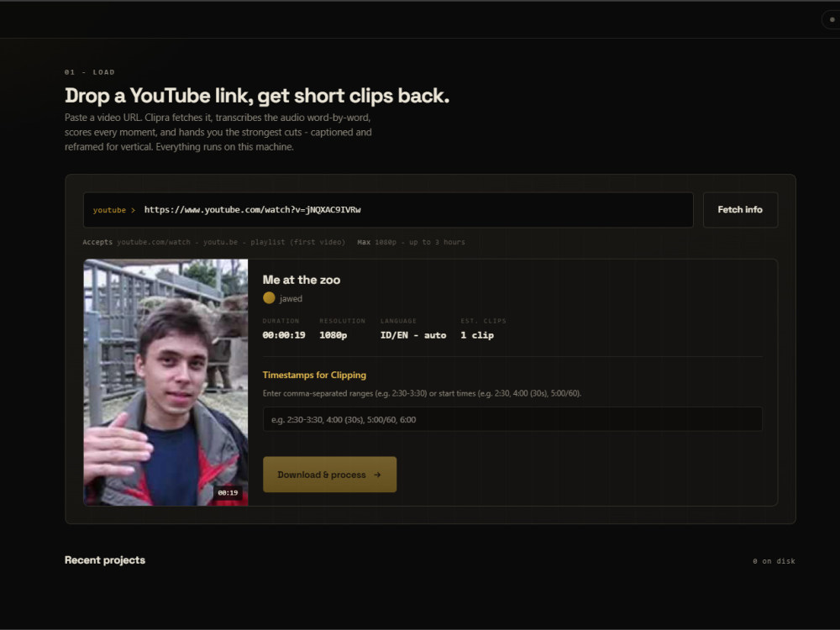Click the arrow on Download & process
Viewport: 840px width, 630px height.
click(377, 475)
